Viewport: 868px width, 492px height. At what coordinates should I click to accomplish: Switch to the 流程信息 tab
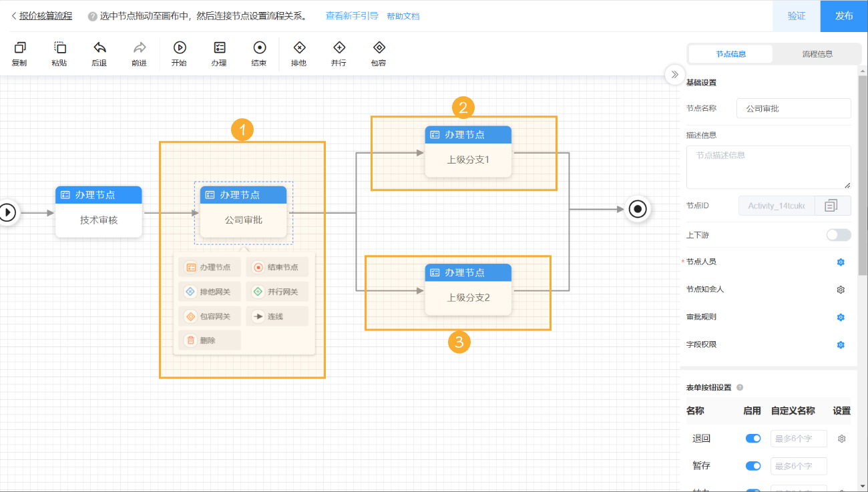(817, 54)
